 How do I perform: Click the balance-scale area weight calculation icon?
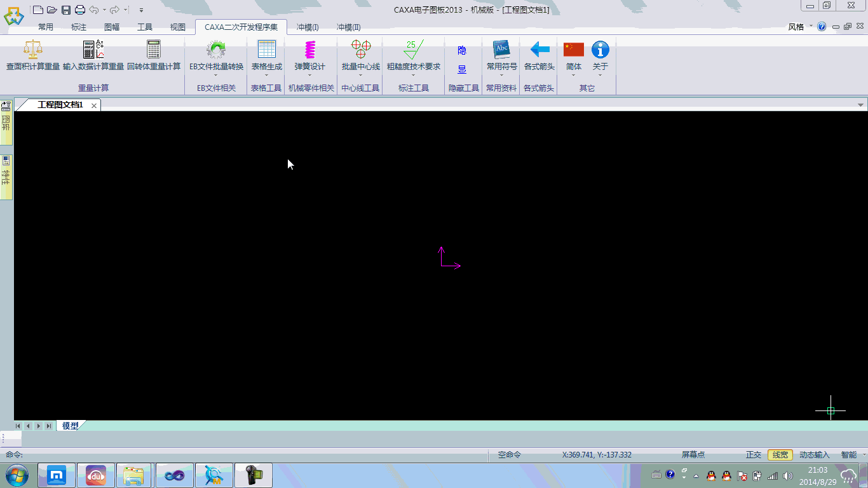point(32,50)
